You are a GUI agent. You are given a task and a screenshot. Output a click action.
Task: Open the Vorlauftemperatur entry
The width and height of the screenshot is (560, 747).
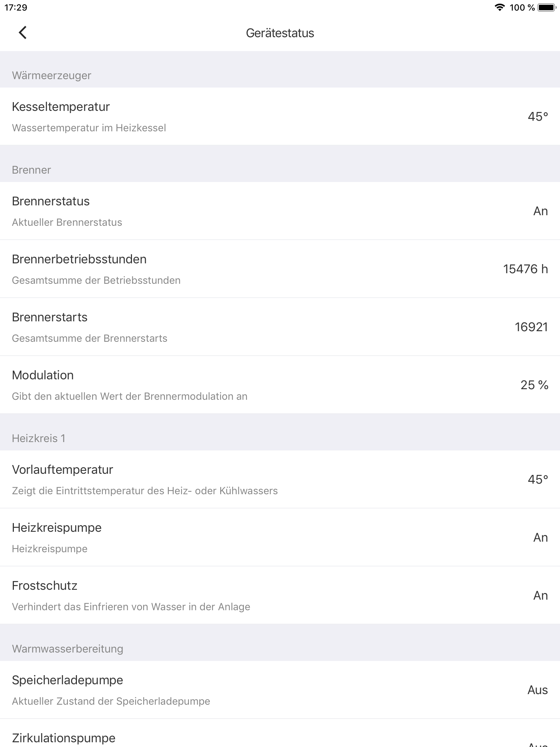(x=280, y=479)
